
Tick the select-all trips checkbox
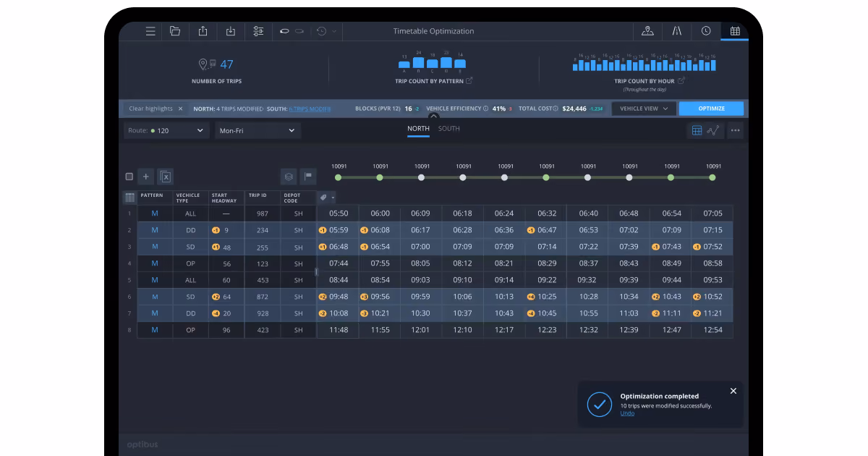click(x=129, y=176)
